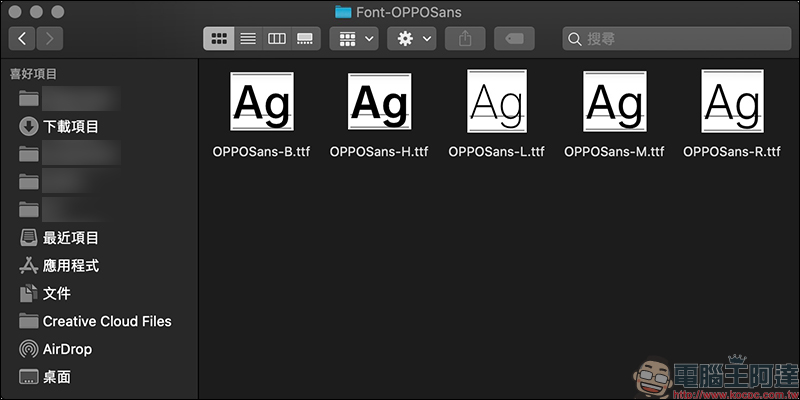Open the group-by arrangement dropdown

pyautogui.click(x=354, y=39)
